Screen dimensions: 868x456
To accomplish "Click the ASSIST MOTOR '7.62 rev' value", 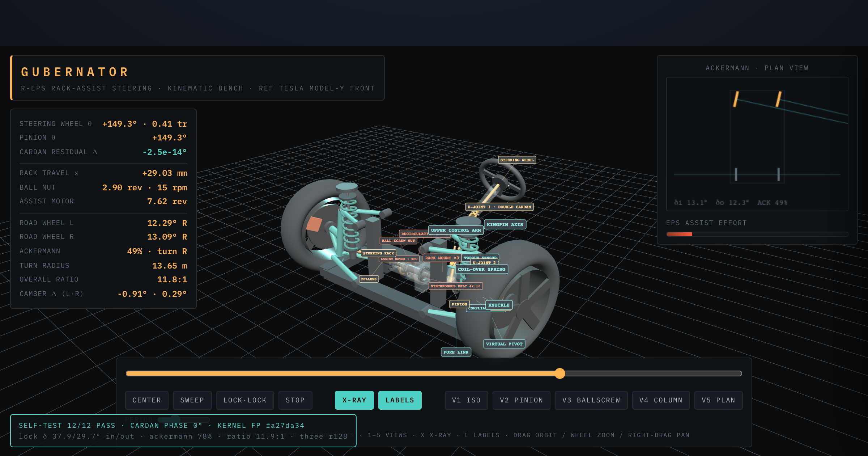I will click(167, 201).
